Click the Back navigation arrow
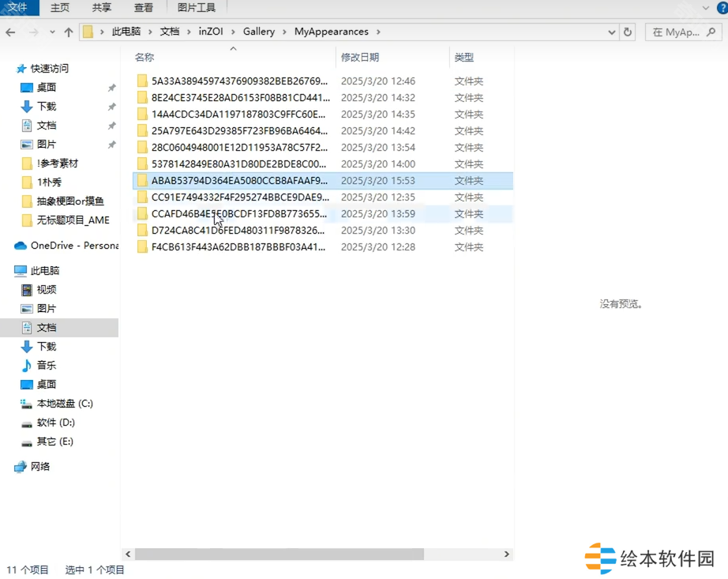Viewport: 728px width, 579px height. point(10,32)
